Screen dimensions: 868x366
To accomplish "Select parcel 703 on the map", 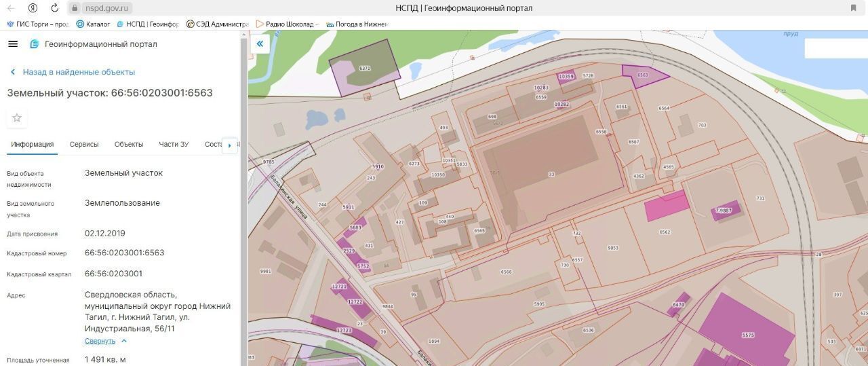I will [x=702, y=125].
